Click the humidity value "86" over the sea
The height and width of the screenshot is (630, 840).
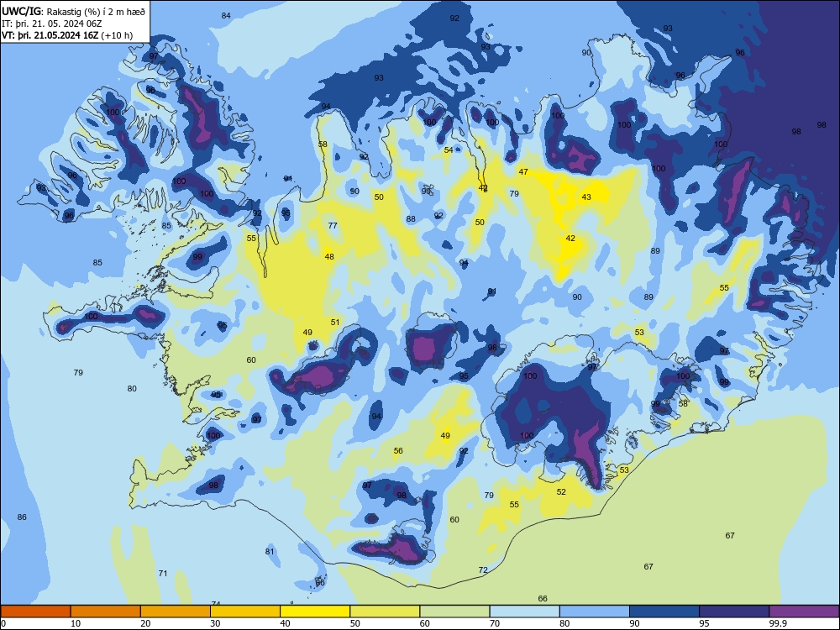(22, 517)
